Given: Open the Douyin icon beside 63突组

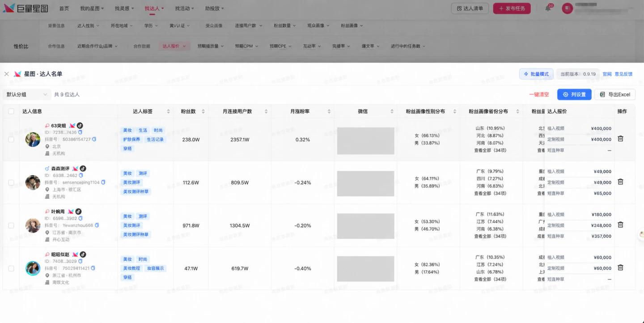Looking at the screenshot, I should click(x=80, y=126).
